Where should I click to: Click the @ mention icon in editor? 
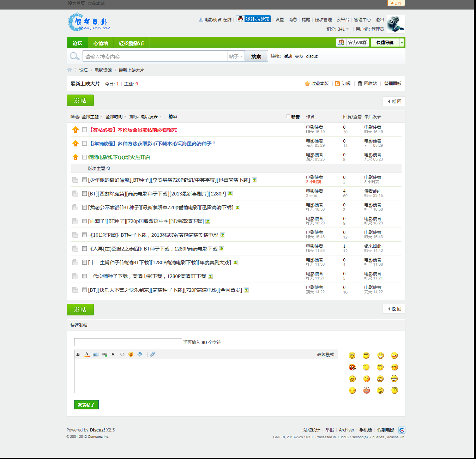pyautogui.click(x=140, y=355)
